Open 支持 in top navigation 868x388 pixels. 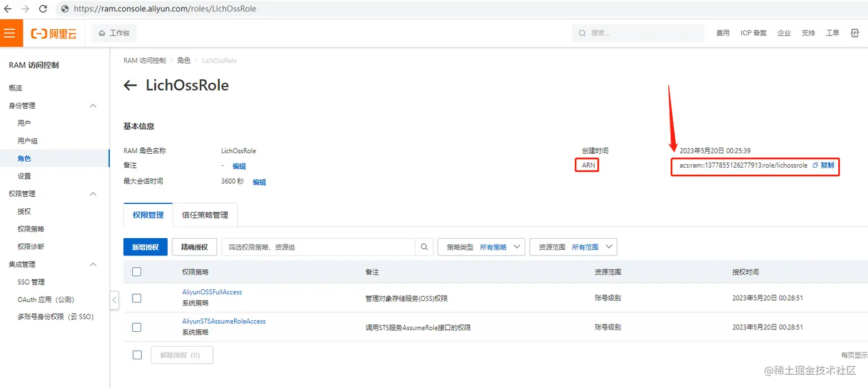(808, 33)
